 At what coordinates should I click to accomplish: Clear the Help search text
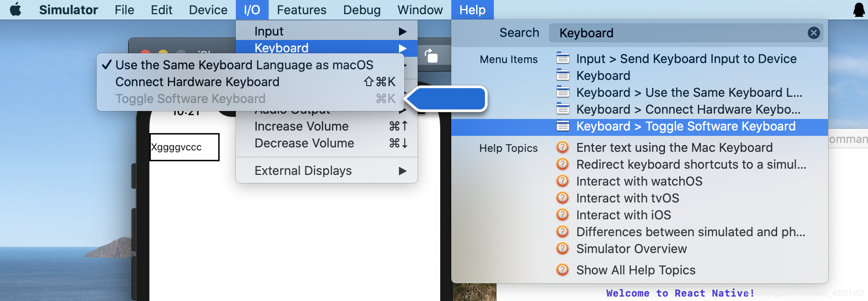coord(813,33)
